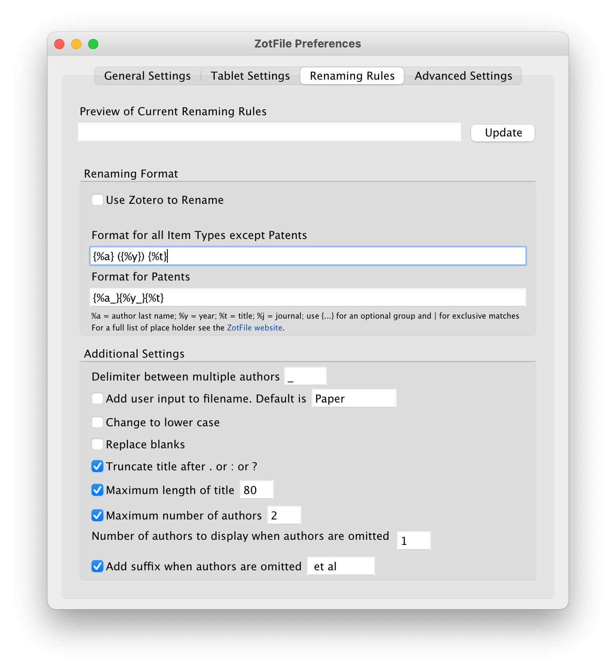
Task: Open the Tablet Settings tab
Action: click(x=250, y=76)
